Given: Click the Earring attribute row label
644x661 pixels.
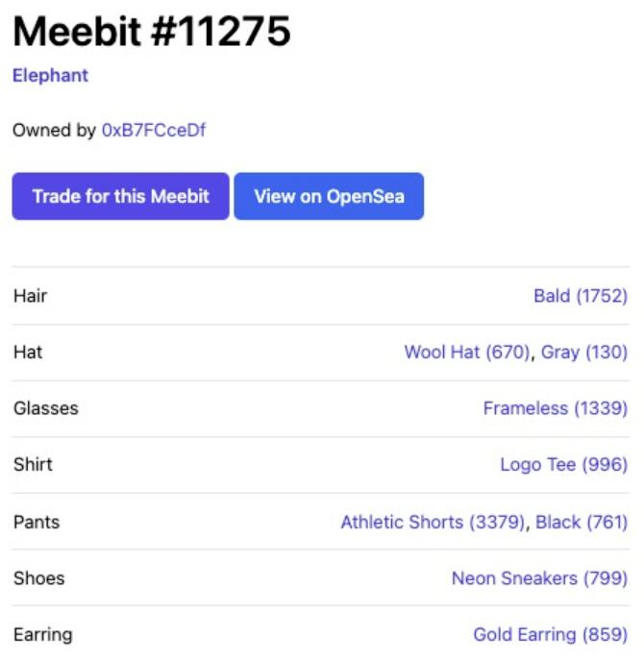Looking at the screenshot, I should (x=43, y=635).
